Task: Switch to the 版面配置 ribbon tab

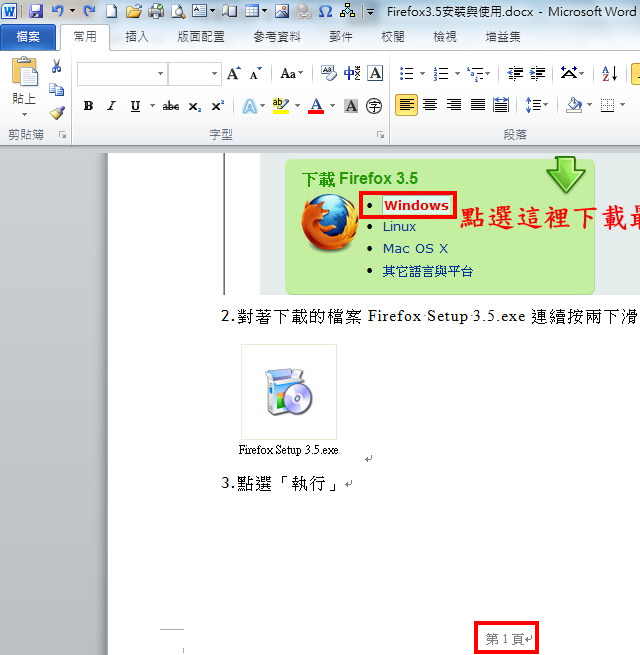Action: coord(201,37)
